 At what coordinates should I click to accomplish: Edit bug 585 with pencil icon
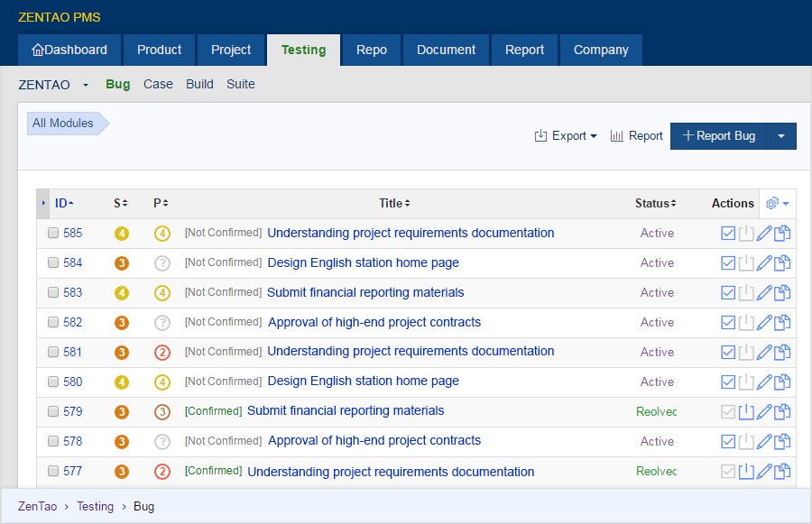pyautogui.click(x=764, y=234)
